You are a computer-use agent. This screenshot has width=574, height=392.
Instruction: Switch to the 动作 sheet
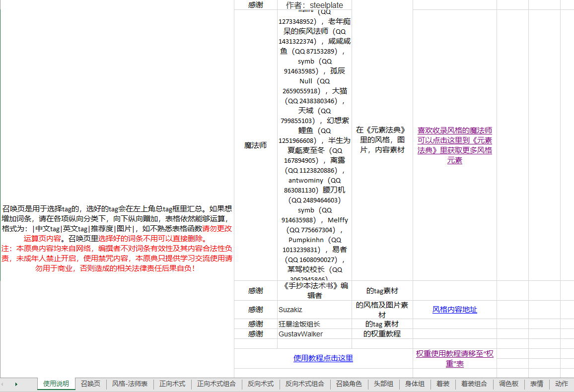click(x=562, y=384)
